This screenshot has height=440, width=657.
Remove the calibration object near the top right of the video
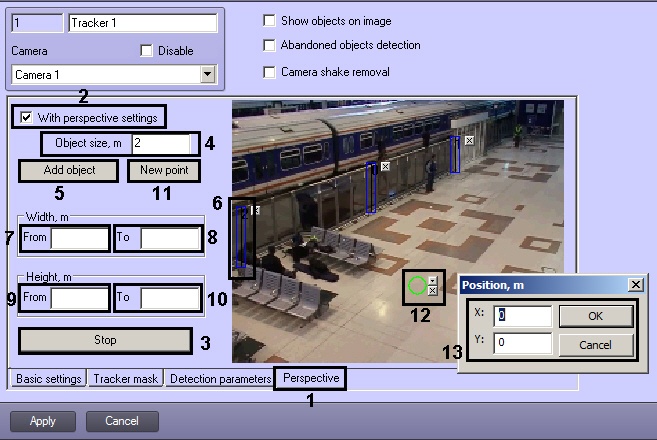[x=469, y=142]
